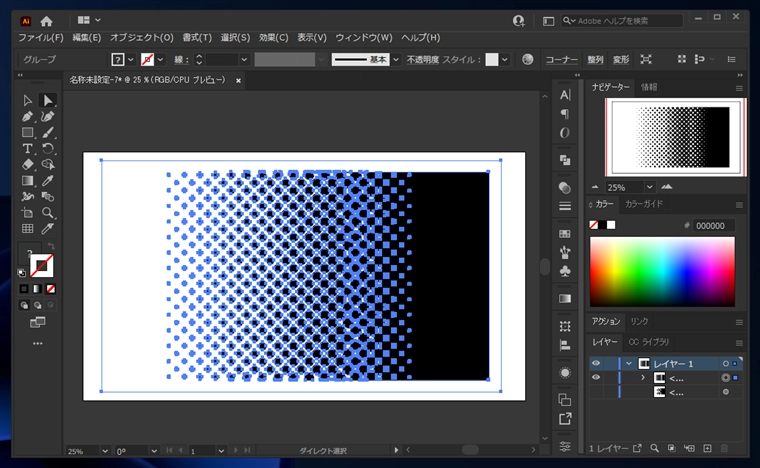Select the Paintbrush tool
This screenshot has height=468, width=760.
48,132
